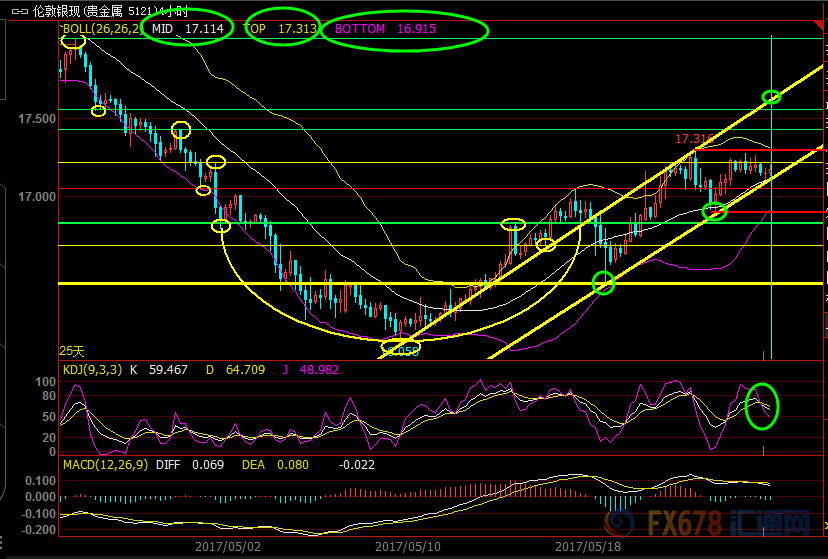Click the 2017/05/02 date on the time axis
Viewport: 828px width, 559px height.
pos(227,547)
